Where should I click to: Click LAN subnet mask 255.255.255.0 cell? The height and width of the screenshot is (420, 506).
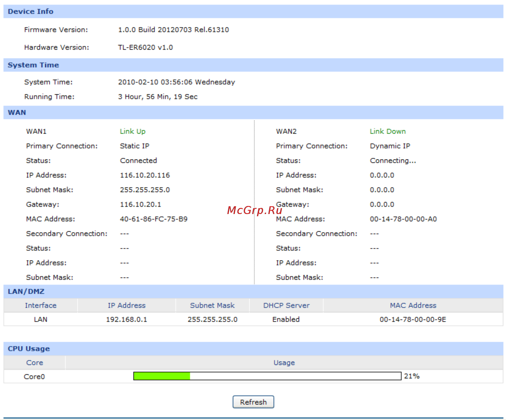point(213,319)
